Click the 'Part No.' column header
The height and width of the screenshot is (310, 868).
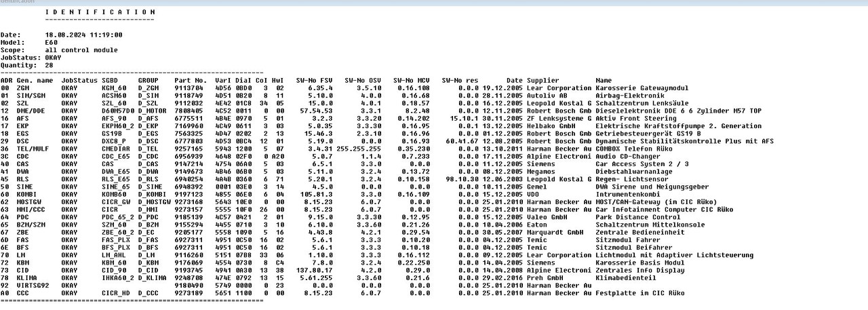[191, 80]
